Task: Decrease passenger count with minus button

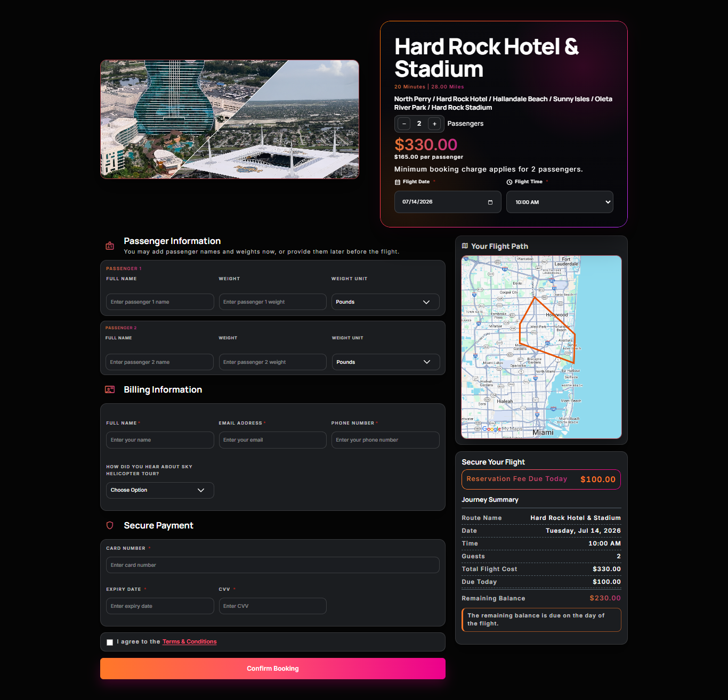Action: [404, 124]
